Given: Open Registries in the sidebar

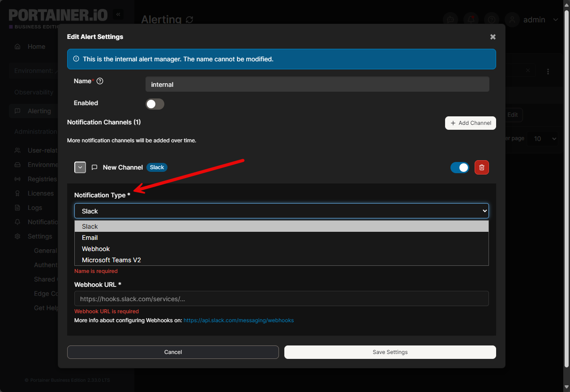Looking at the screenshot, I should pos(42,179).
